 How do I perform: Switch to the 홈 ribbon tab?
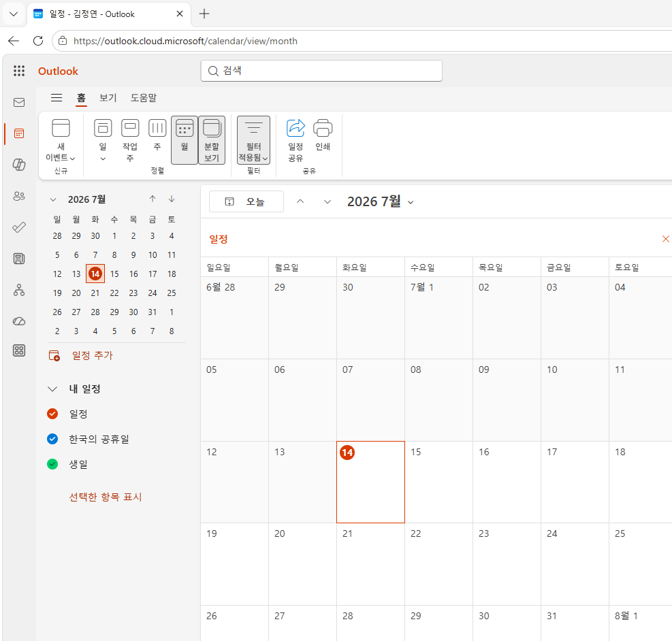(x=81, y=97)
